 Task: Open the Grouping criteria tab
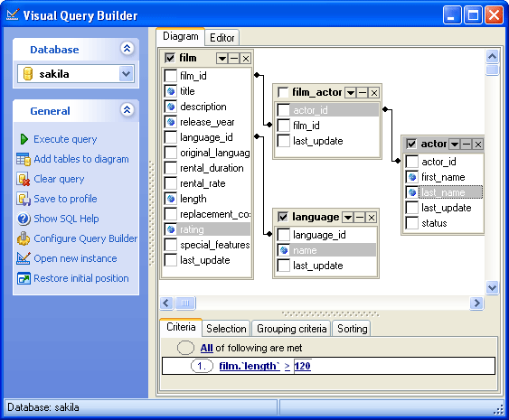(291, 329)
